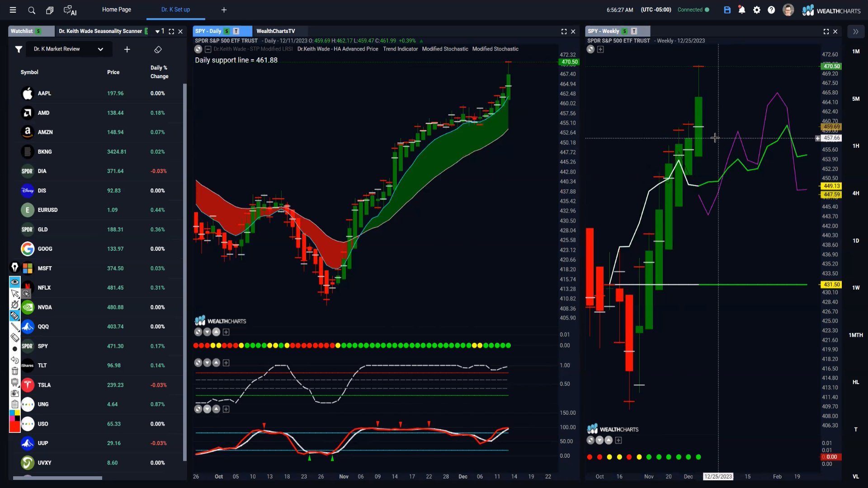
Task: Open the user profile avatar
Action: point(788,10)
